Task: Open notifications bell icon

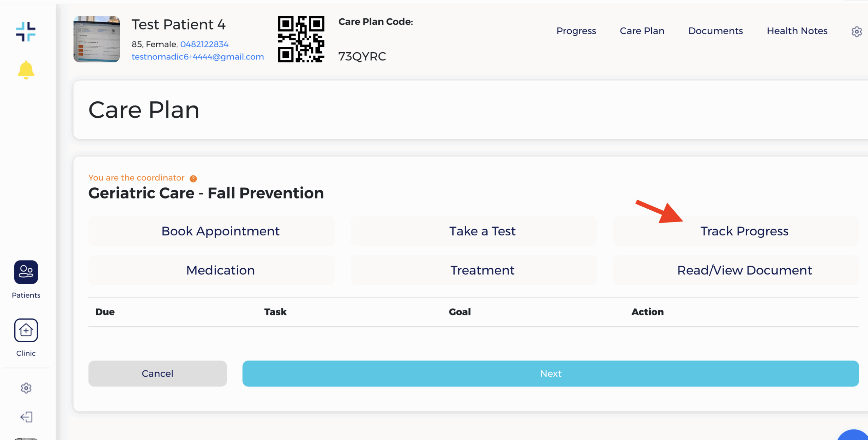Action: tap(26, 70)
